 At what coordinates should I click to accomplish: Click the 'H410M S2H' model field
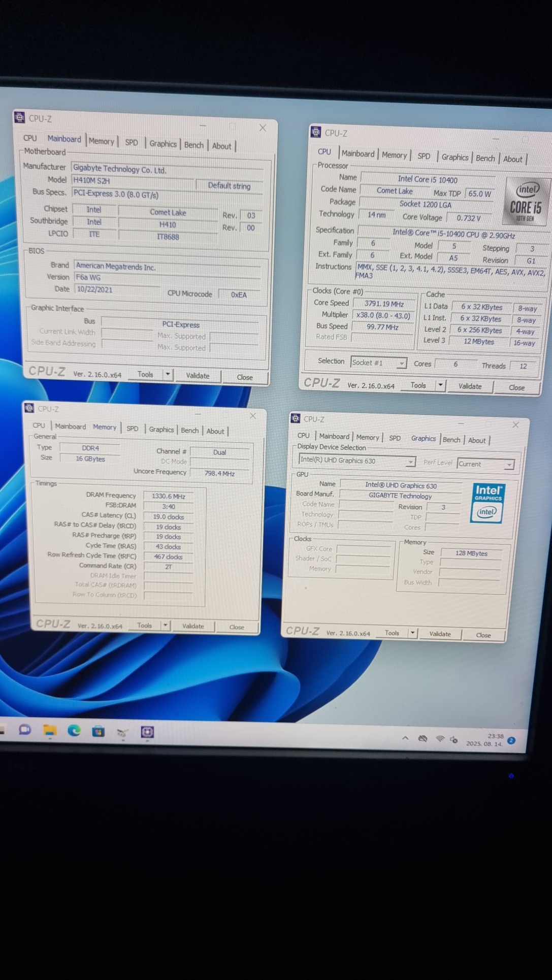(133, 181)
